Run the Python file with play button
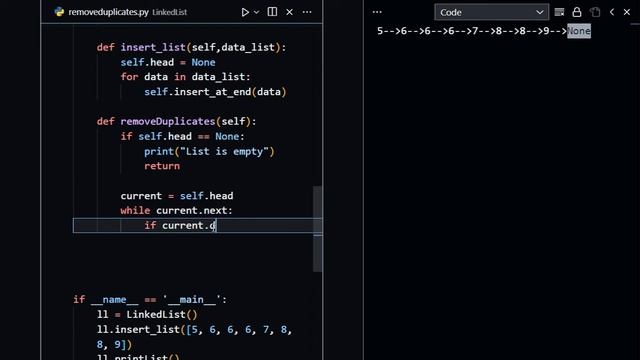 (245, 12)
